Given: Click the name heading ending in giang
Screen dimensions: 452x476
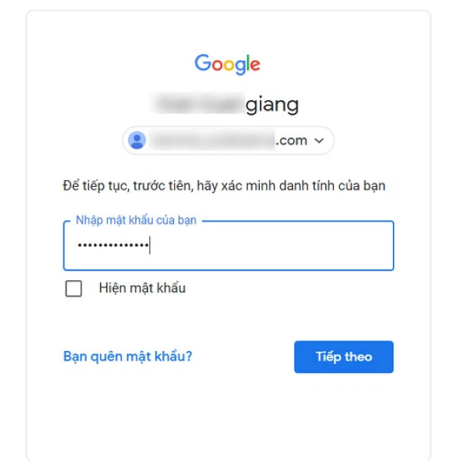Looking at the screenshot, I should (225, 104).
